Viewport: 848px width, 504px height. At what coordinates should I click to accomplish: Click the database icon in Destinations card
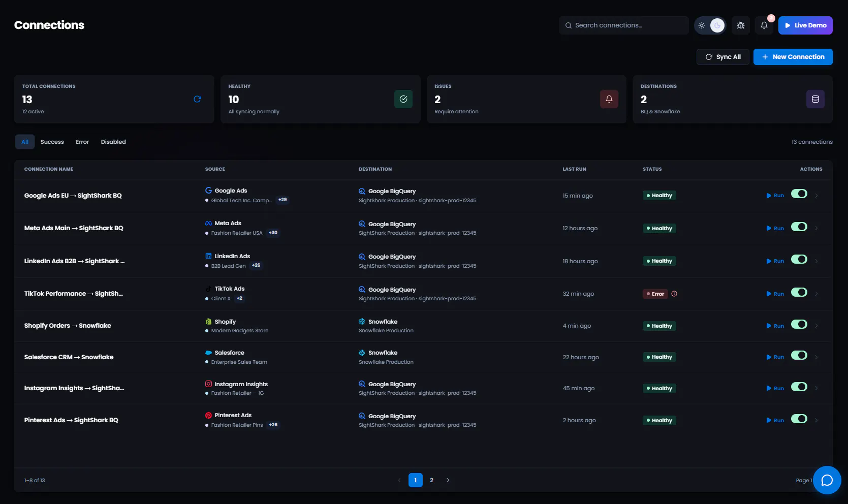pos(815,99)
